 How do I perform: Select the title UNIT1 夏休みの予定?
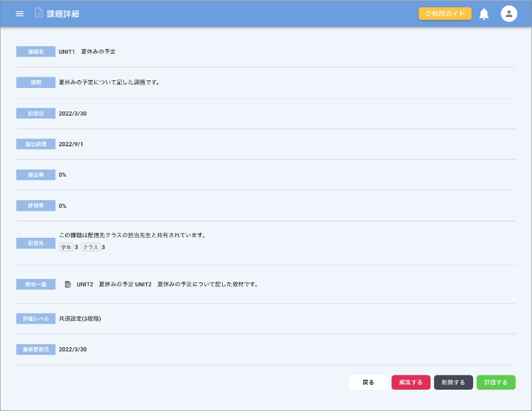[87, 52]
